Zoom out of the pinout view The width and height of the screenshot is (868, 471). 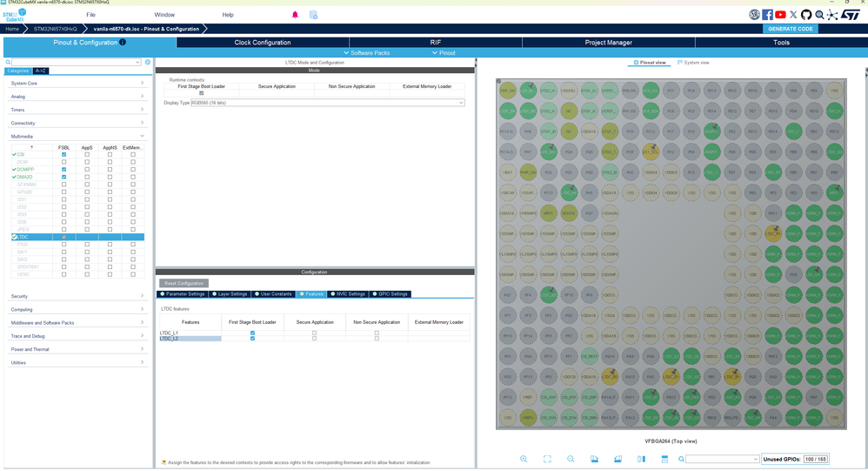tap(571, 459)
